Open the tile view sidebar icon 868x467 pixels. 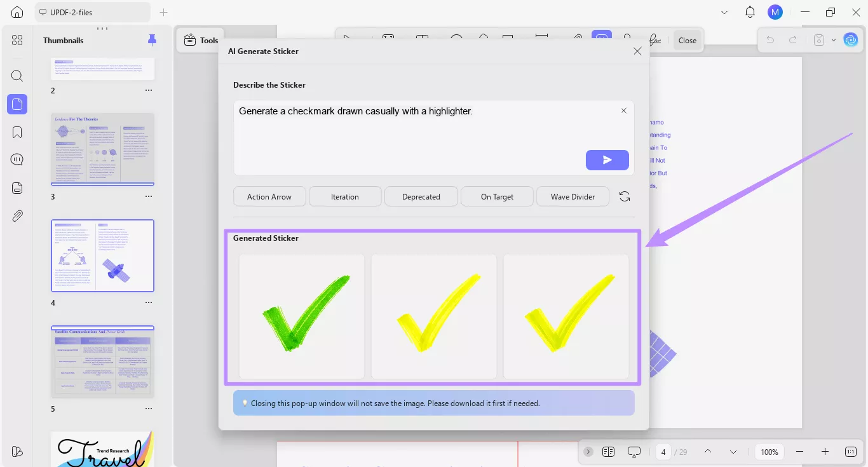(x=17, y=40)
